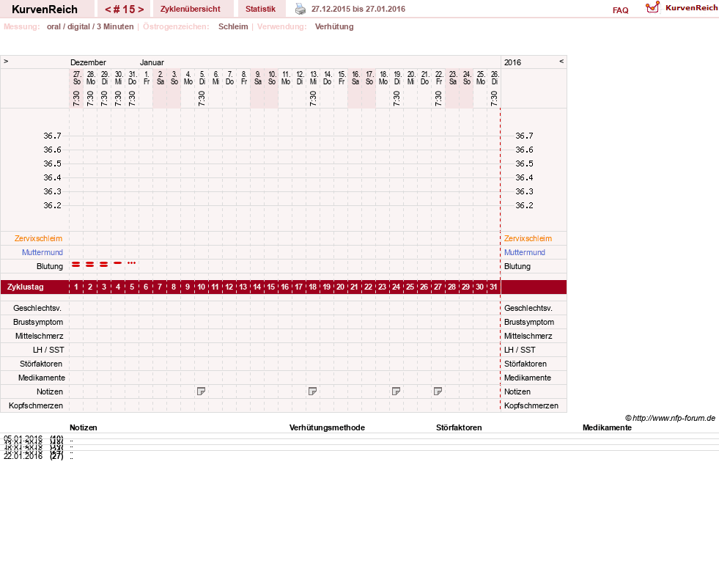719x588 pixels.
Task: Click the 'Schleim' Östrogenzeichen value
Action: pyautogui.click(x=233, y=26)
